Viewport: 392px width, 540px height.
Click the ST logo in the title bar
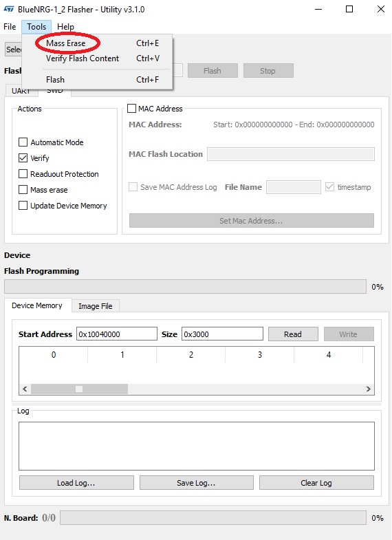pos(9,10)
